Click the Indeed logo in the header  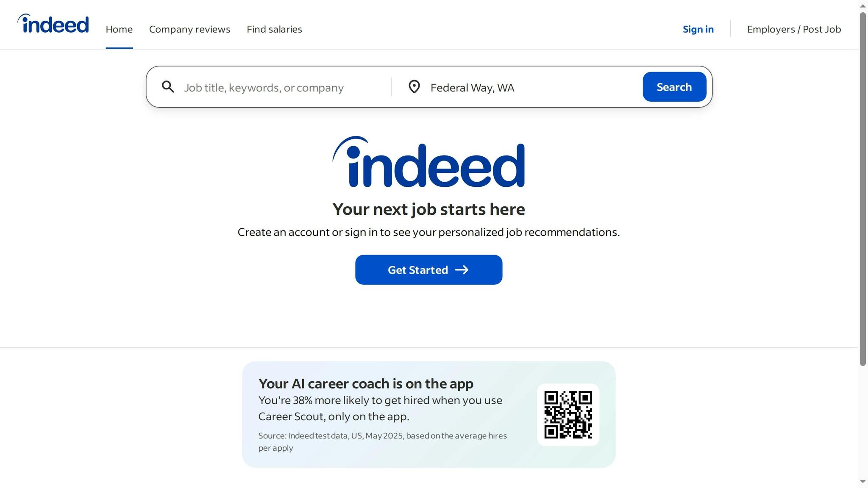click(53, 24)
